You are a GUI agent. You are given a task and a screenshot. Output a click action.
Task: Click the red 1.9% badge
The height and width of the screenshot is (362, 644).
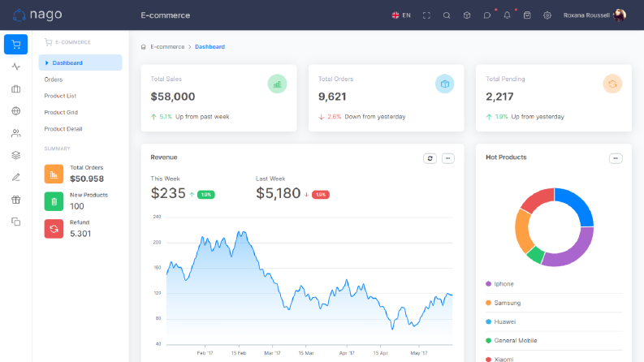coord(321,195)
